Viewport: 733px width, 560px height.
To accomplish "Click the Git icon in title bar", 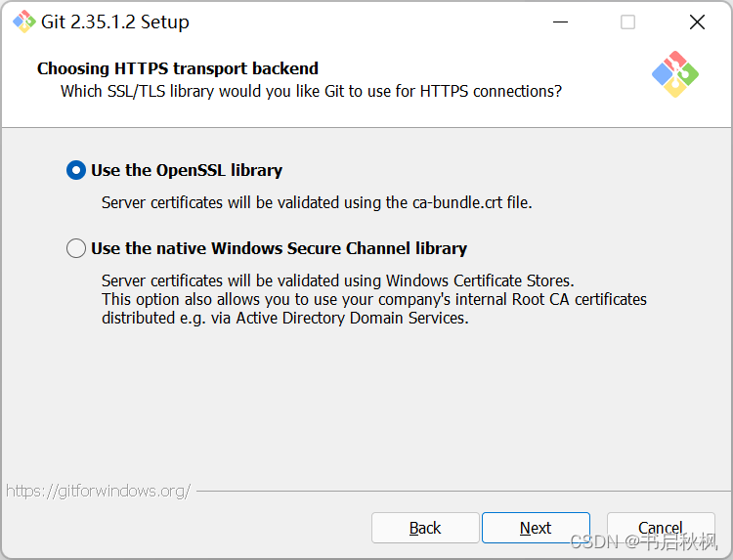I will [x=23, y=22].
